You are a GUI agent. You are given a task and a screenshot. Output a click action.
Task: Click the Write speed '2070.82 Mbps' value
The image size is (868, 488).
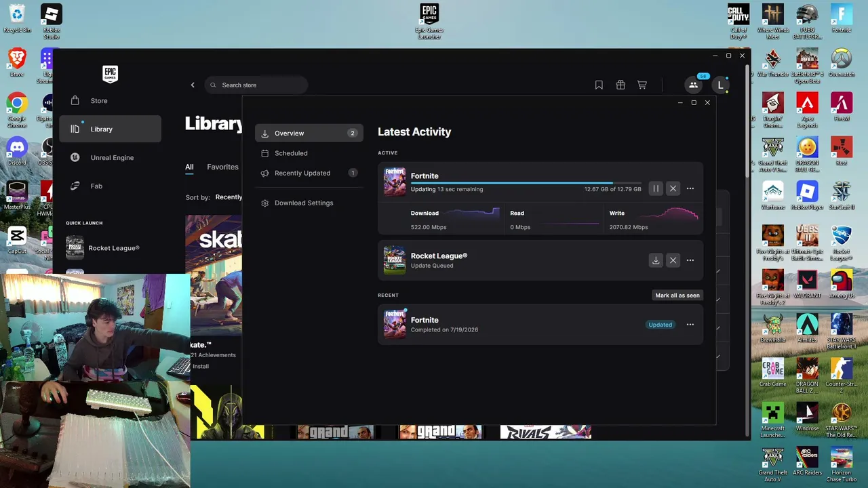[x=629, y=227]
